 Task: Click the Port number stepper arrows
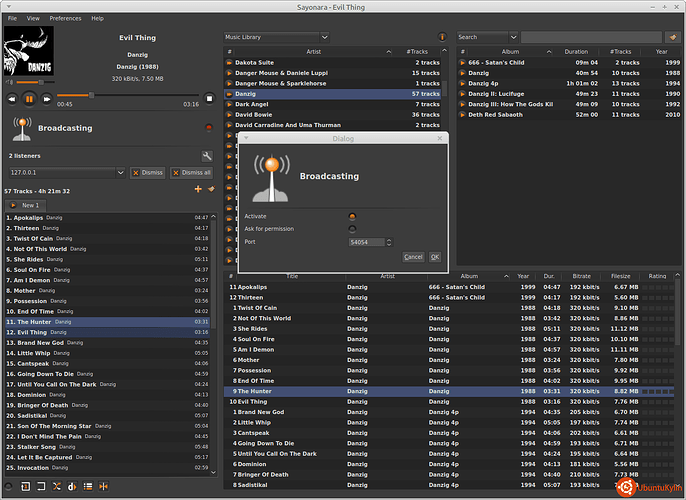point(389,242)
